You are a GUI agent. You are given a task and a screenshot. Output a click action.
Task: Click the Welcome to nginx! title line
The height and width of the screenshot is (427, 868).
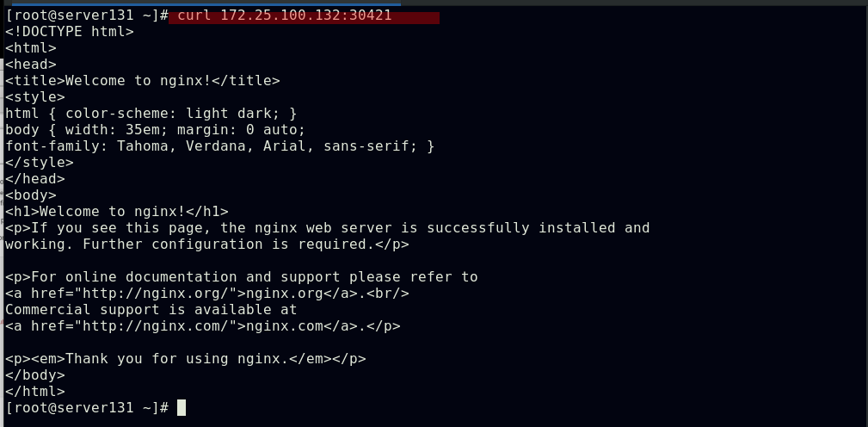[x=142, y=81]
